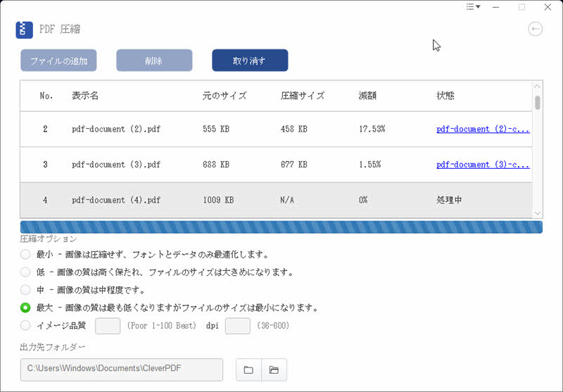Click the image quality value input field
The image size is (563, 392).
tap(108, 326)
